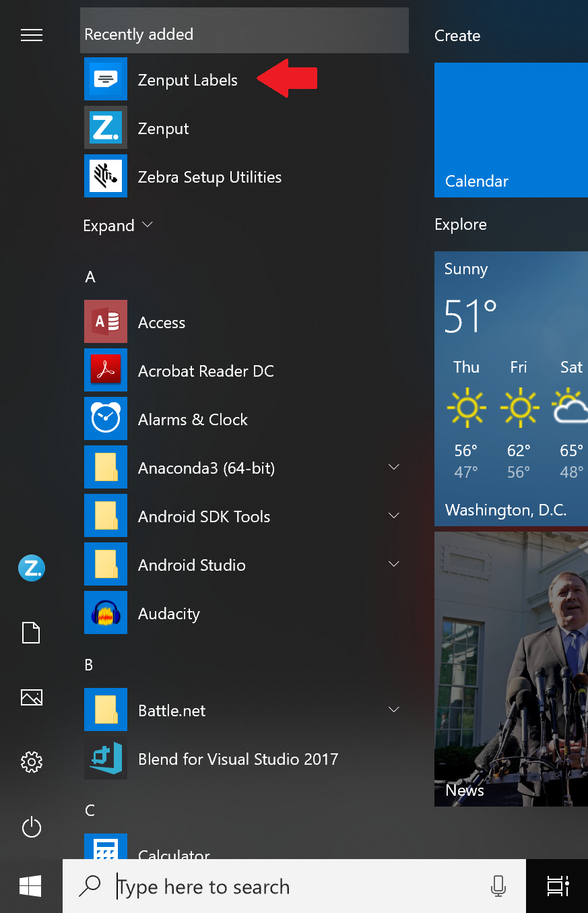Select the Alarms & Clock label
588x913 pixels.
[x=193, y=420]
